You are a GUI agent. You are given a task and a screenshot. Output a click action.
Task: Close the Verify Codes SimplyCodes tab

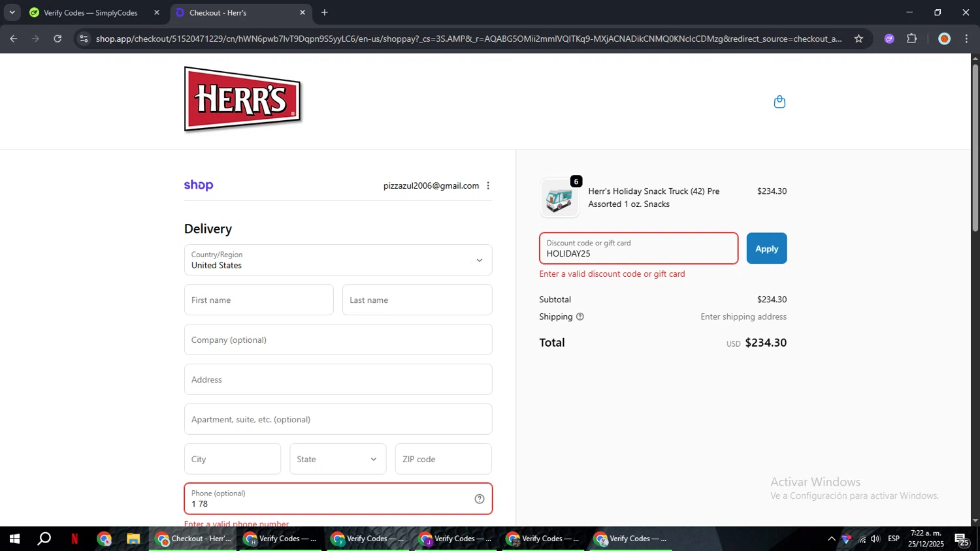157,12
